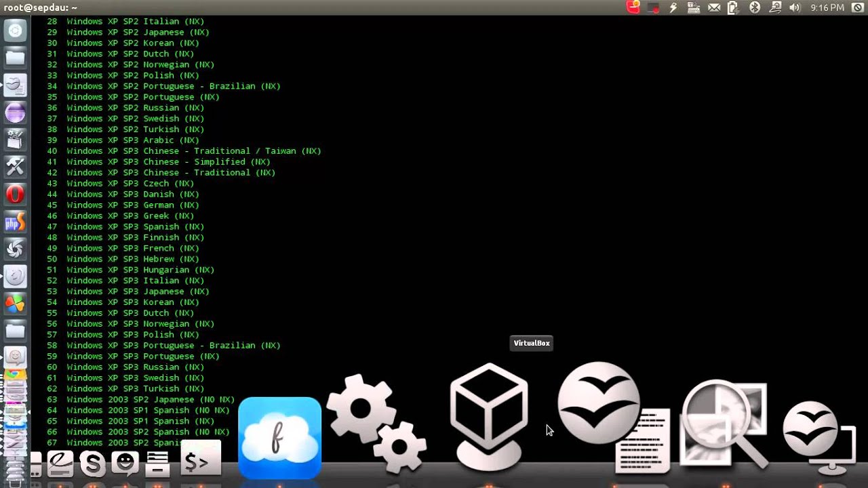
Task: Click line '63 Windows 2003 SP2 Japanese (NO NX)'
Action: tap(141, 400)
